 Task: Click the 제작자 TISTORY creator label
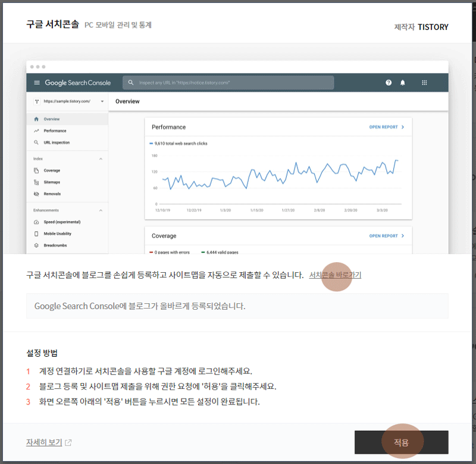(x=421, y=27)
